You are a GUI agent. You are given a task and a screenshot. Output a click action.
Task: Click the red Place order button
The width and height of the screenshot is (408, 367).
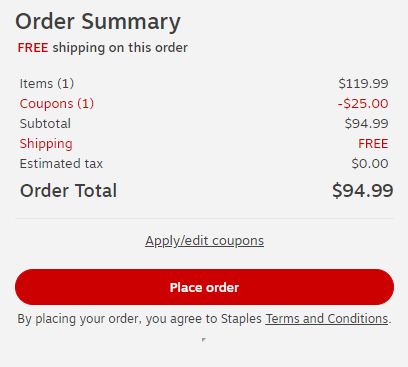(x=204, y=287)
